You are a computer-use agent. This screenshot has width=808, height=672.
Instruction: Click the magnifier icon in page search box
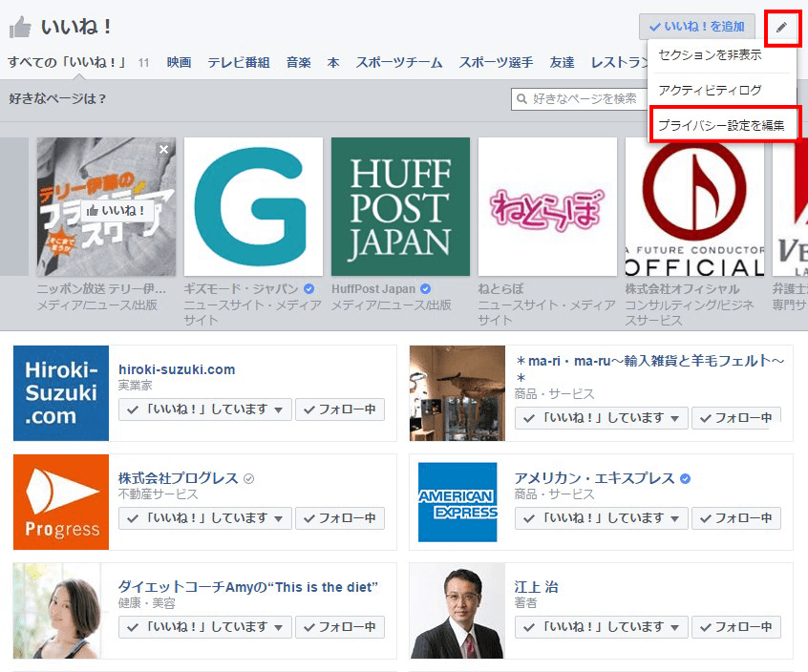coord(522,98)
